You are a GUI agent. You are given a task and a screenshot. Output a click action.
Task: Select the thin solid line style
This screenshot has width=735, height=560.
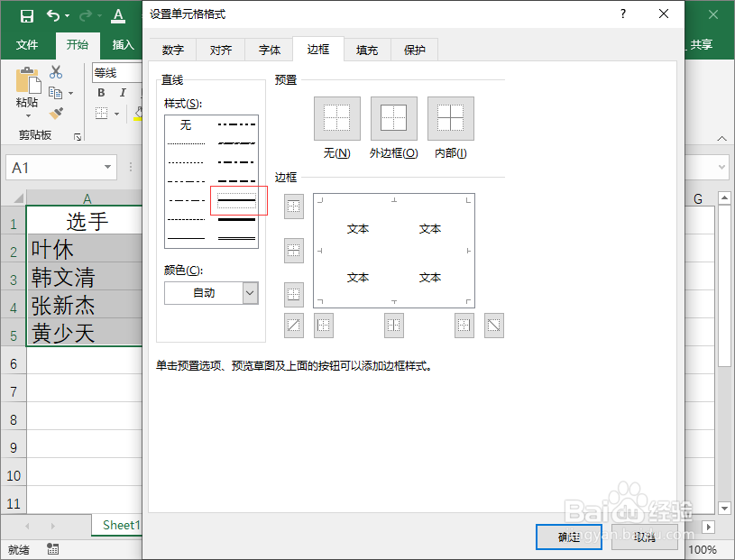coord(186,238)
